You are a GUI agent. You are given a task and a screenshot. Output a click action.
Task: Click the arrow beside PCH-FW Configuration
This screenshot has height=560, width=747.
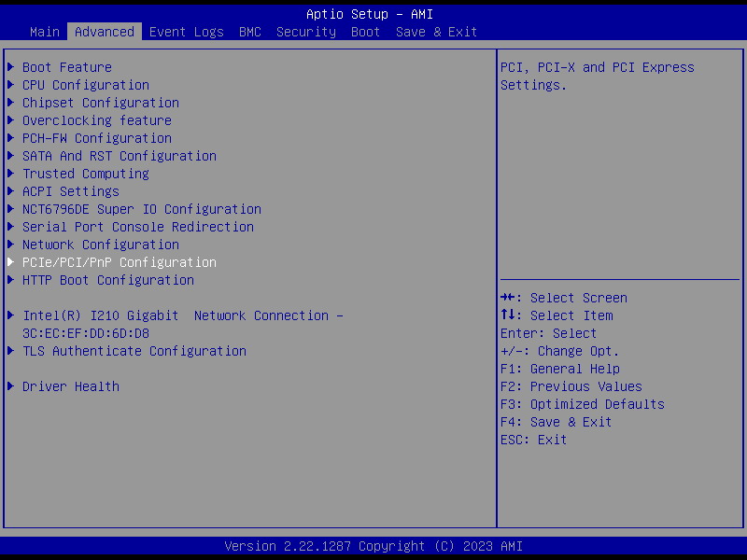coord(11,138)
